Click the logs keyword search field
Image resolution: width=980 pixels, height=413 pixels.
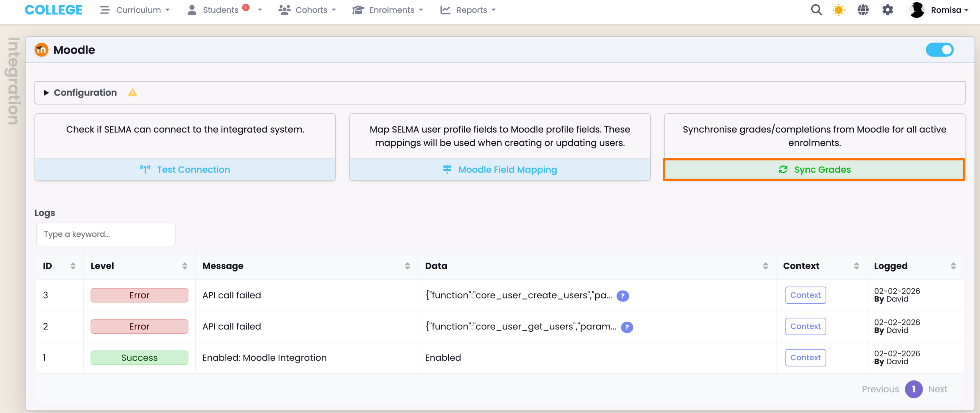coord(106,234)
